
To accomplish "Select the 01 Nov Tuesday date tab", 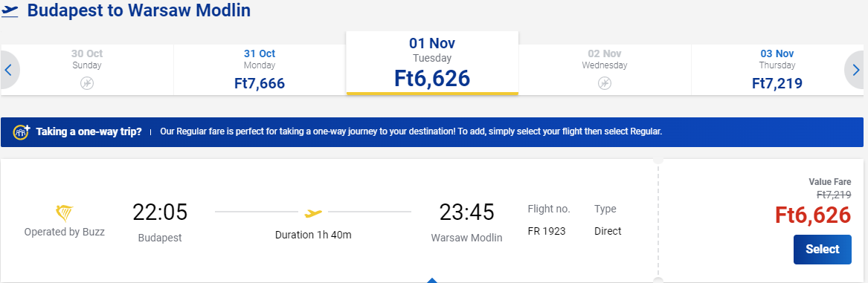I will tap(432, 63).
